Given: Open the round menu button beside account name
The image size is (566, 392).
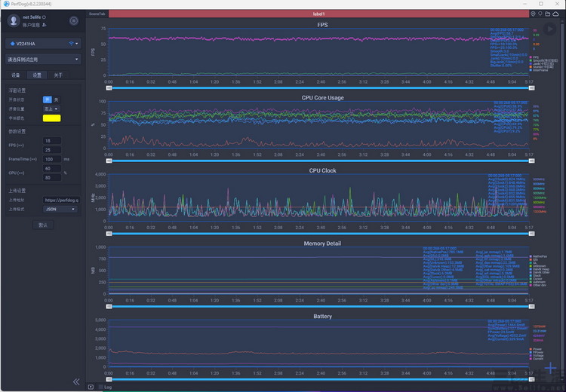Looking at the screenshot, I should click(74, 21).
